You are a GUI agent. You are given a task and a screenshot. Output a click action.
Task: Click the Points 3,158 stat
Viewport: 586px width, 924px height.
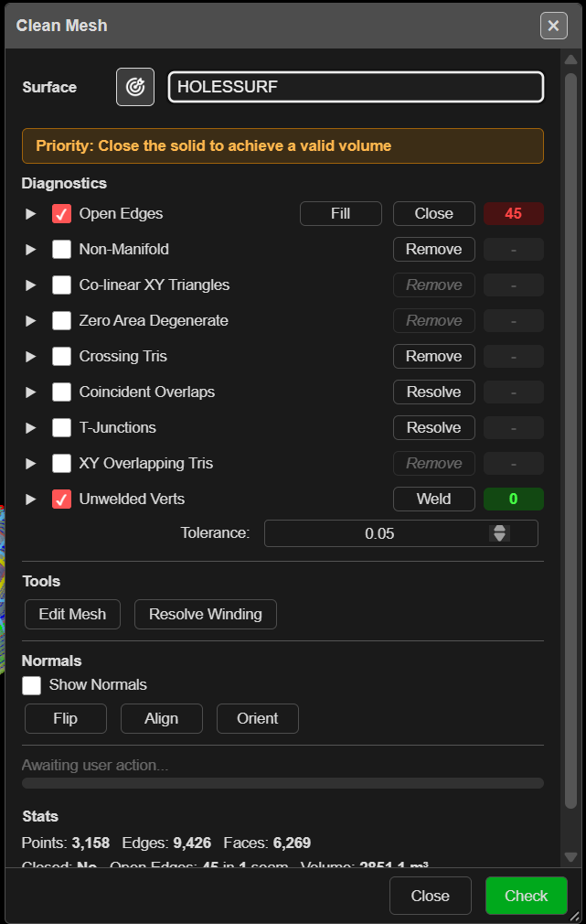pyautogui.click(x=66, y=843)
